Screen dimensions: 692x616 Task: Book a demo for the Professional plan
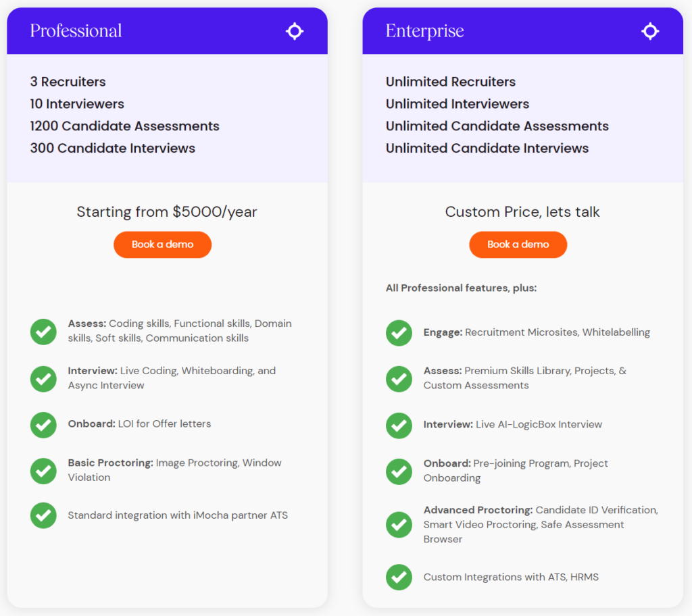pyautogui.click(x=162, y=245)
